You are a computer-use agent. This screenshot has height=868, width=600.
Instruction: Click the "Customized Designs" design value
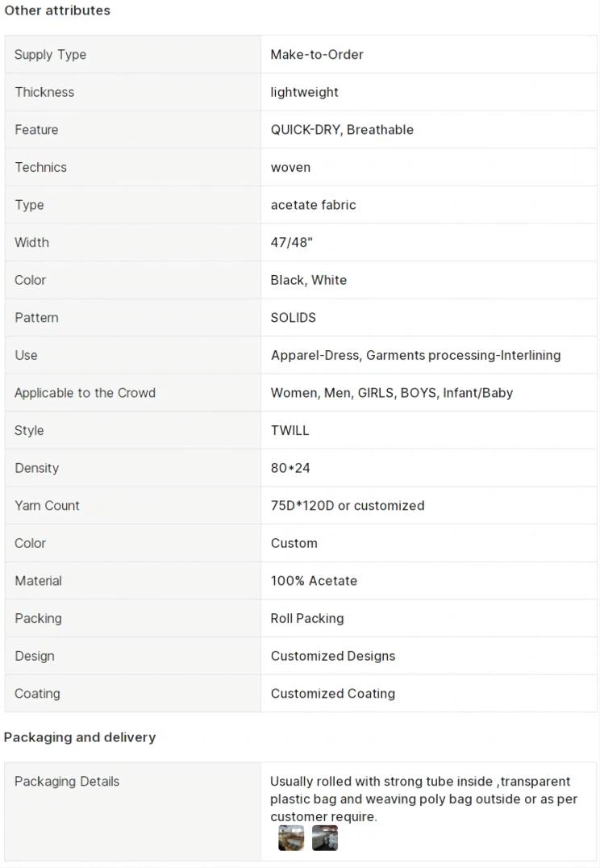point(333,656)
